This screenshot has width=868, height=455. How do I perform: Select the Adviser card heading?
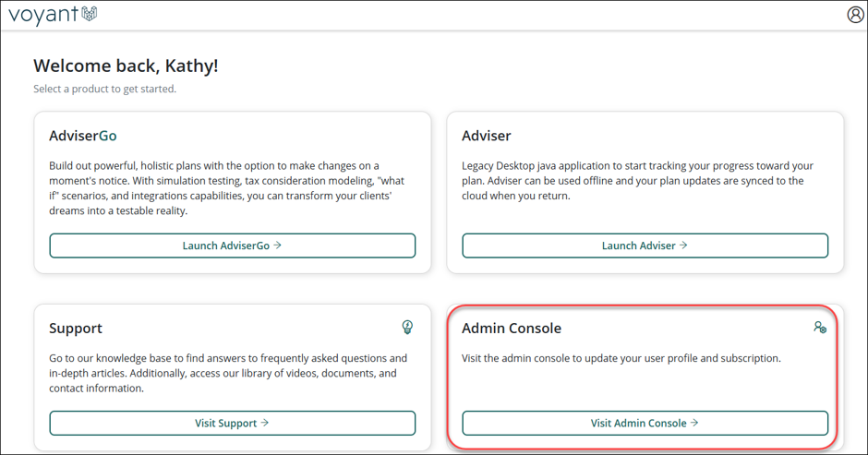click(x=487, y=136)
